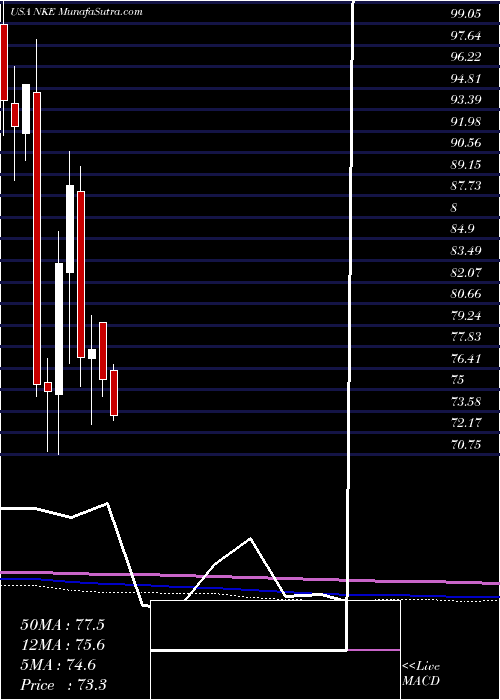
Task: Select the 79.24 price axis label
Action: pyautogui.click(x=466, y=315)
